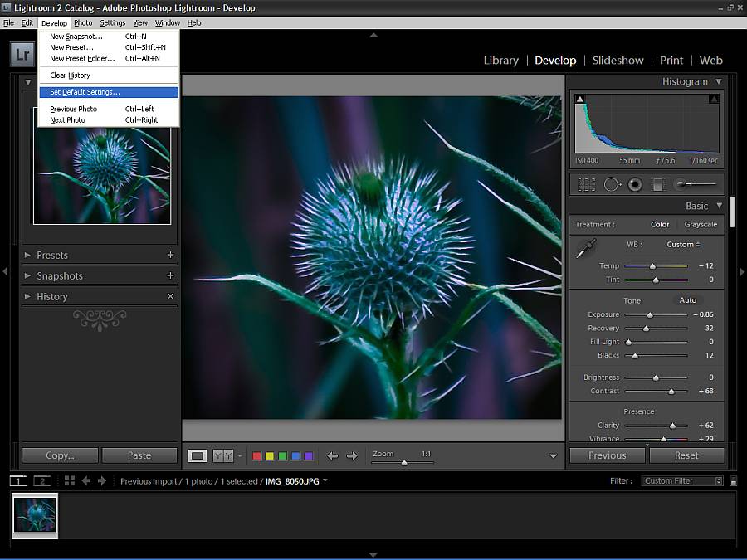Click the Reset button

(x=686, y=455)
